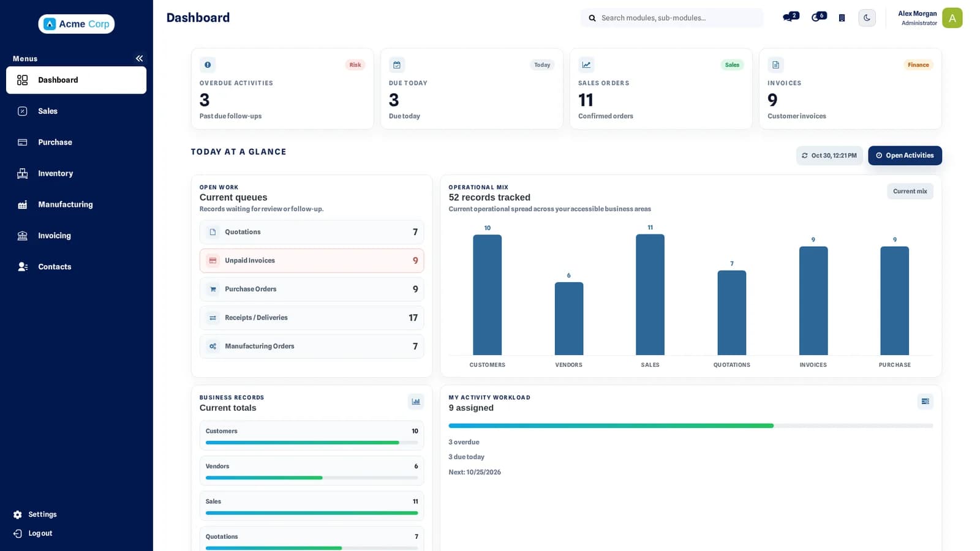Open the Manufacturing menu
The width and height of the screenshot is (980, 551).
click(76, 204)
